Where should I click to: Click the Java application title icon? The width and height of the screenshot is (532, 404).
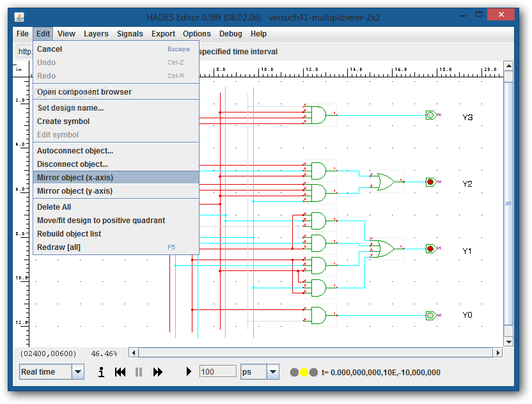[x=19, y=17]
